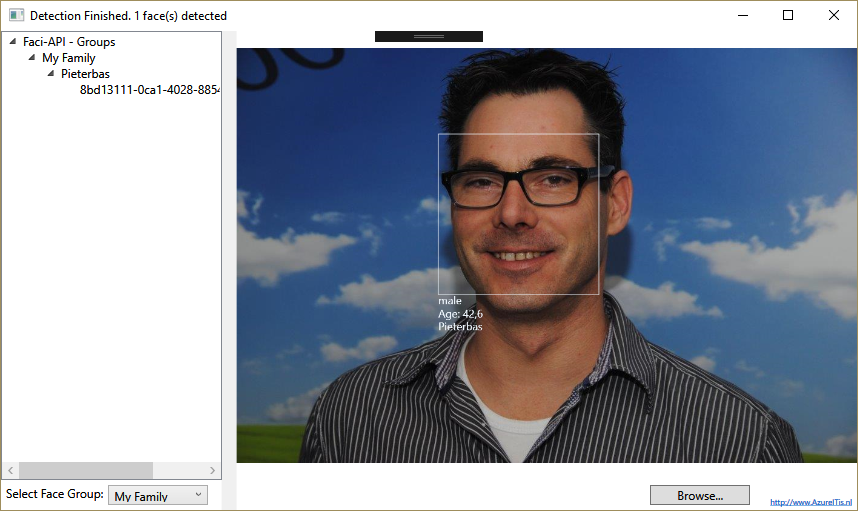Minimize the detection window
The width and height of the screenshot is (858, 511).
(x=742, y=16)
